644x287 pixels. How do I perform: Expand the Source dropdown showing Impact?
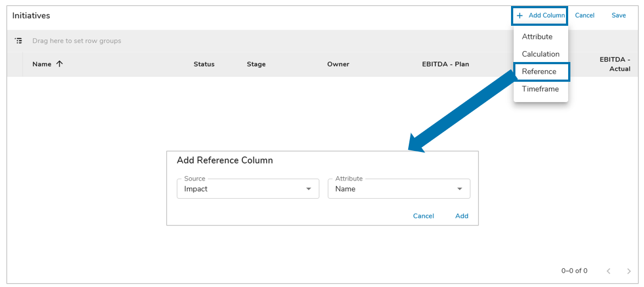pyautogui.click(x=248, y=189)
